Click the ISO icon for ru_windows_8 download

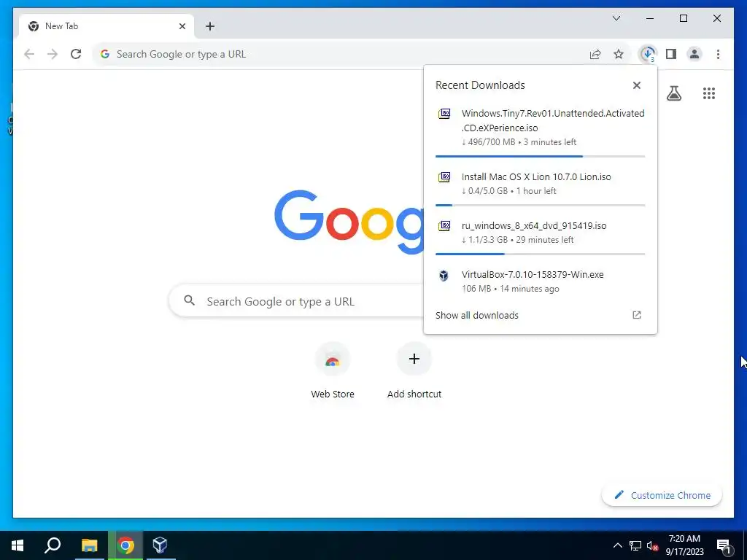[444, 226]
